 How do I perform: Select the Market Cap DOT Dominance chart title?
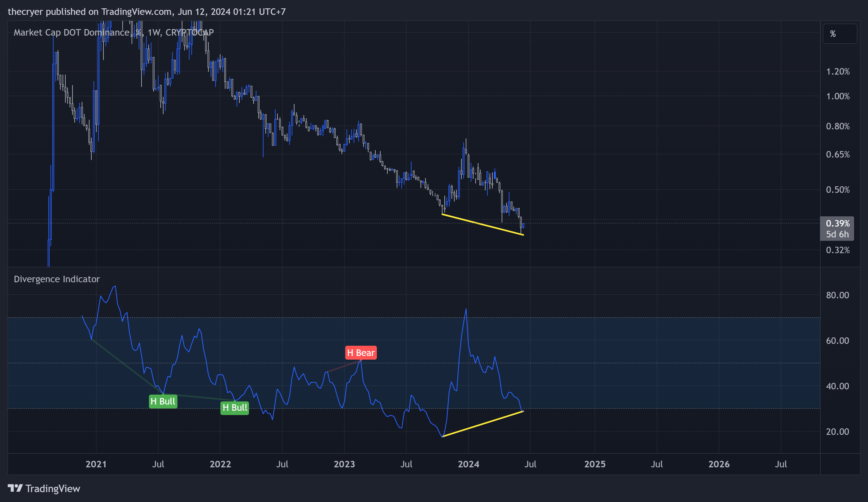[114, 32]
